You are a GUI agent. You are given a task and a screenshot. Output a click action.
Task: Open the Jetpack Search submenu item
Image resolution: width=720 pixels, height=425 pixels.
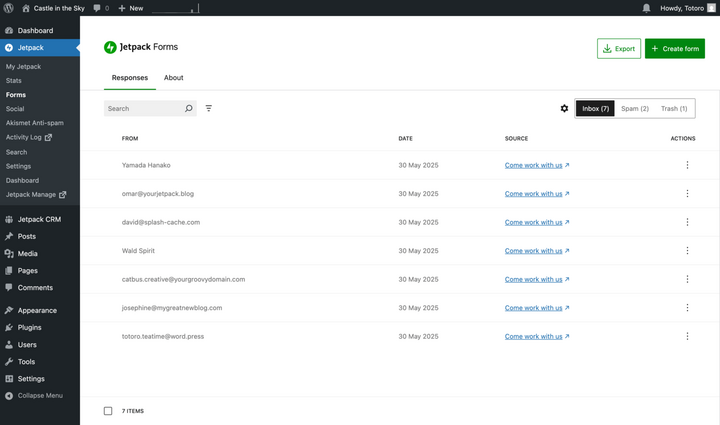17,152
